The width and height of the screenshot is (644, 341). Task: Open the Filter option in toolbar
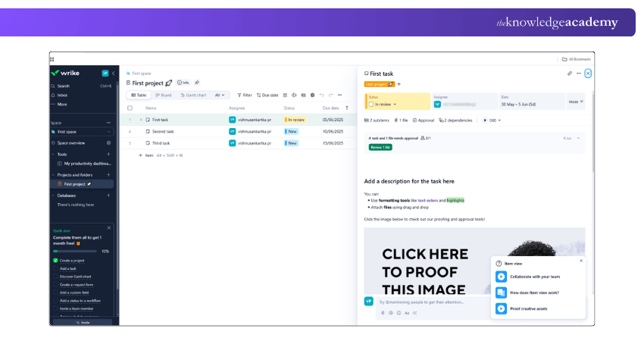(x=245, y=95)
